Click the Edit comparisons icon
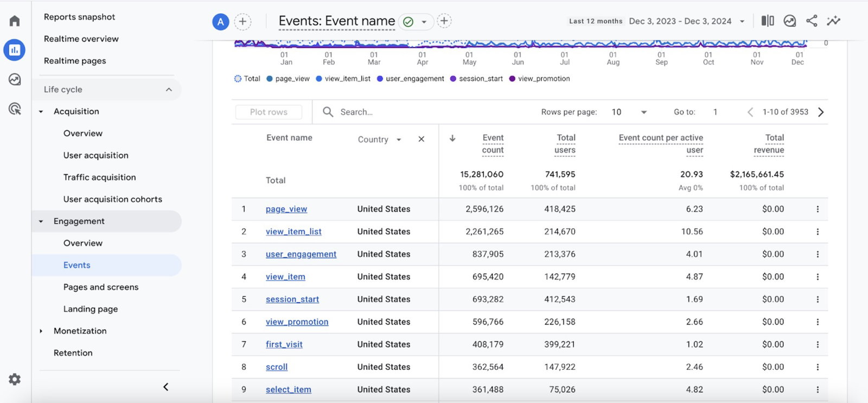 coord(768,21)
